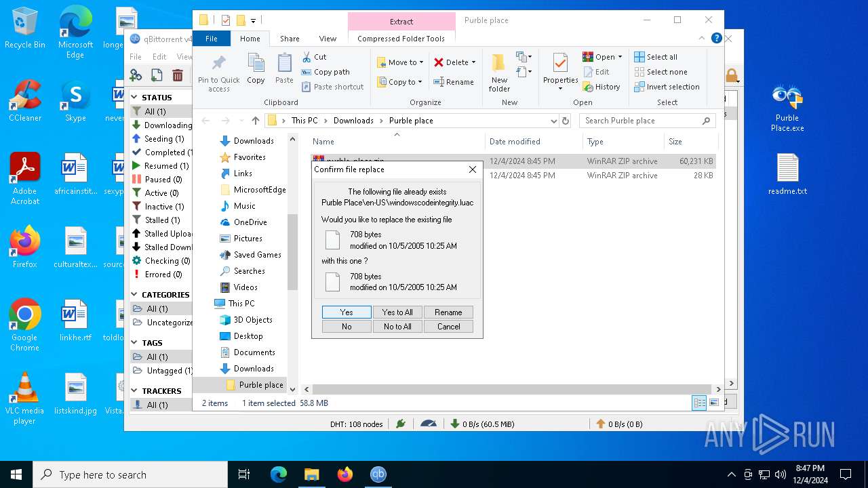Expand the Open dropdown in ribbon

[620, 57]
